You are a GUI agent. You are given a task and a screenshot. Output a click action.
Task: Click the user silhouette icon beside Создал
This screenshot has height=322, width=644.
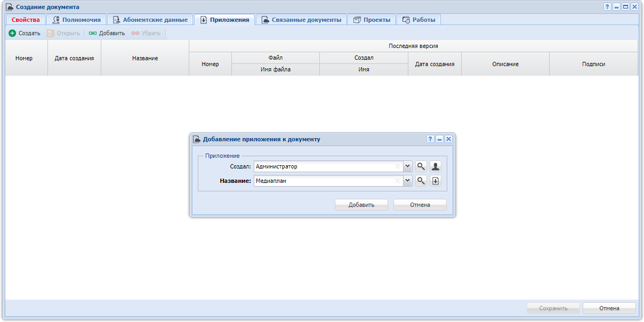point(435,166)
